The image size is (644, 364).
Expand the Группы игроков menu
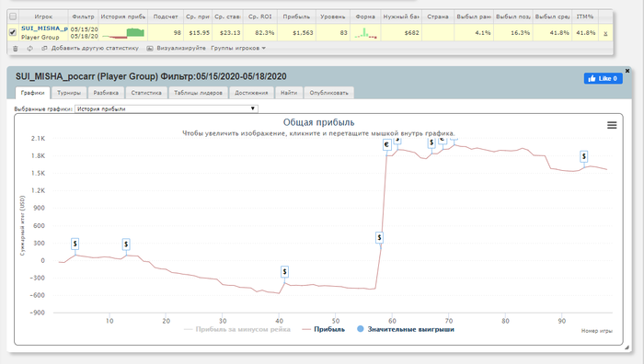tap(238, 49)
